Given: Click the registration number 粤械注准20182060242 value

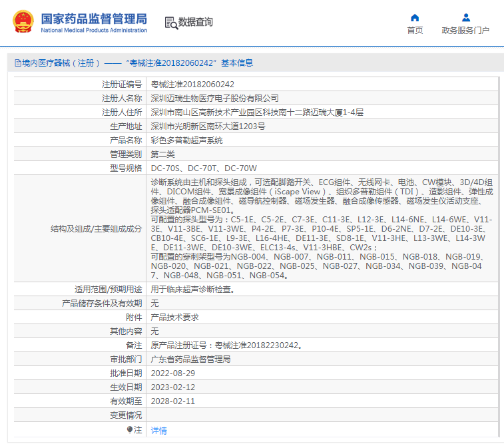Looking at the screenshot, I should (x=192, y=85).
